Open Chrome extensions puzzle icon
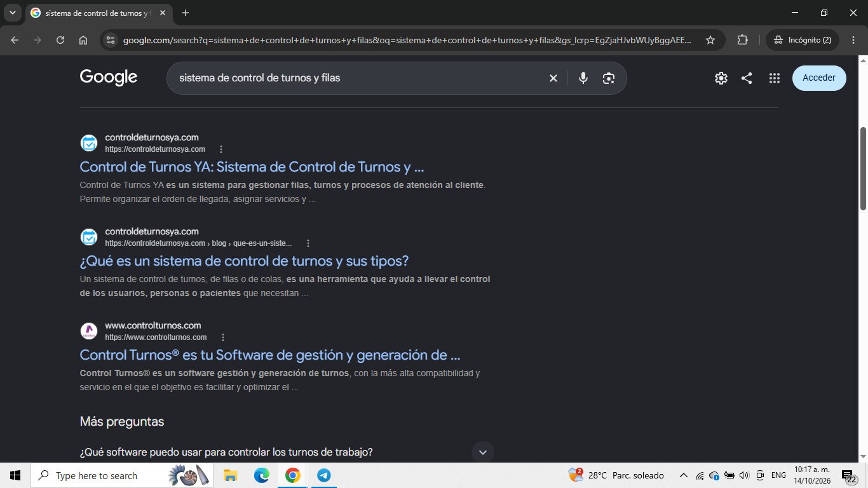This screenshot has width=868, height=488. coord(742,40)
